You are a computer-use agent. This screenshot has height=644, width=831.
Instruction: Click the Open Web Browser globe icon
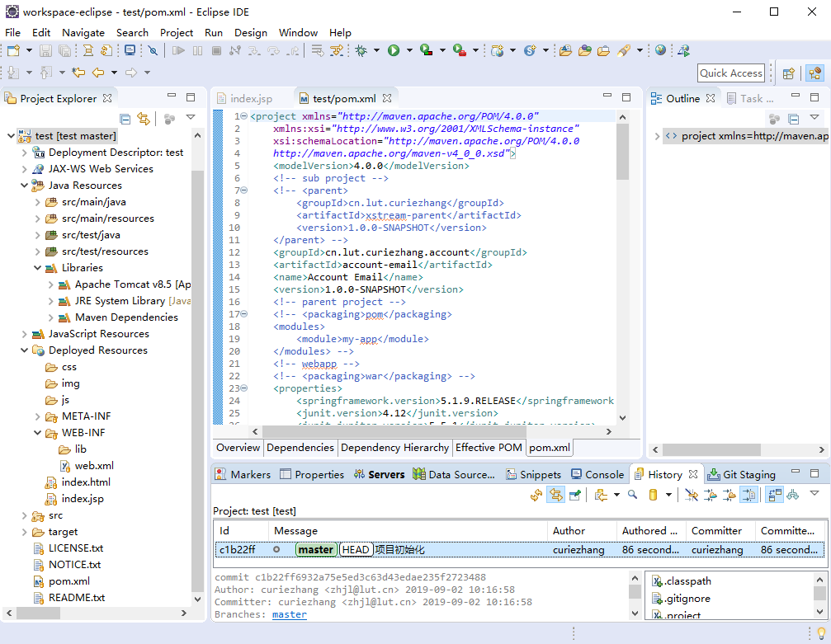pyautogui.click(x=660, y=50)
